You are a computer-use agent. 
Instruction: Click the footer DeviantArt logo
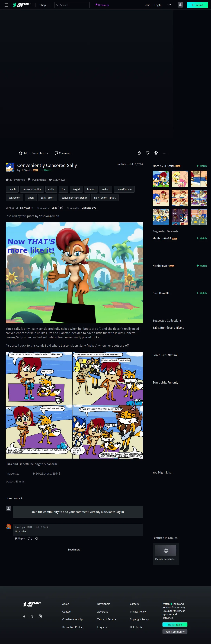point(32,604)
